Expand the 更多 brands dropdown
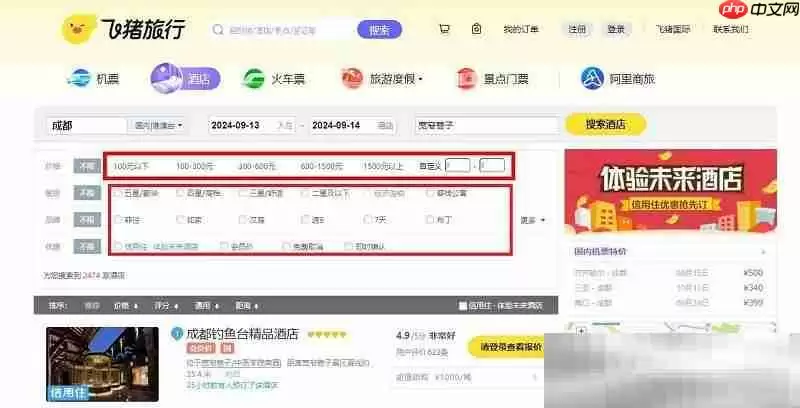The image size is (800, 408). pyautogui.click(x=533, y=220)
